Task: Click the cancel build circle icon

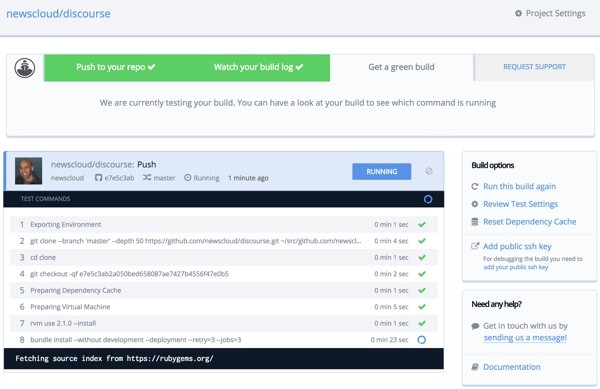Action: [429, 171]
